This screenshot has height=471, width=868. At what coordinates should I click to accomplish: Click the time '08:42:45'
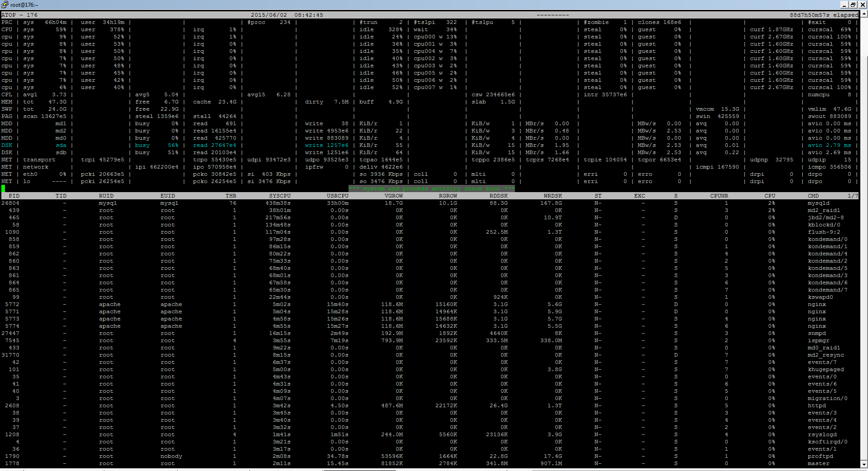[309, 15]
